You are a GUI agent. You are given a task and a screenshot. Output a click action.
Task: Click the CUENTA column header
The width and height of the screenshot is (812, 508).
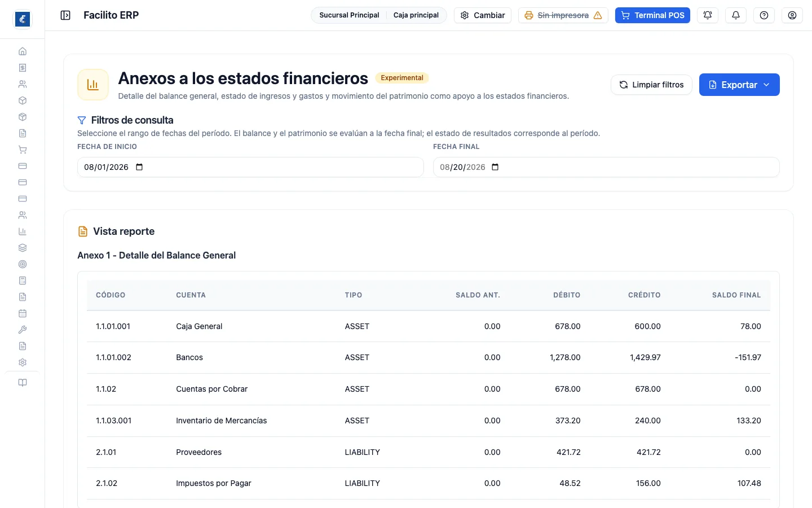coord(191,295)
